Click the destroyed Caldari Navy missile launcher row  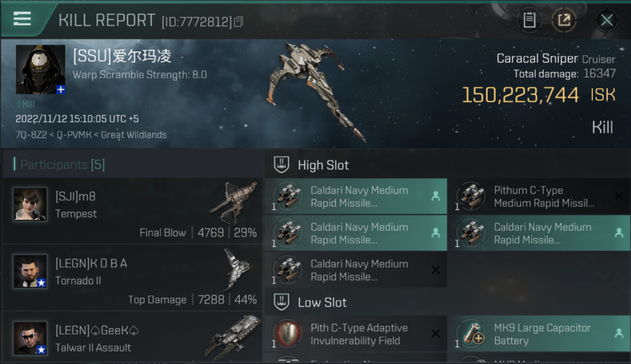pos(356,270)
